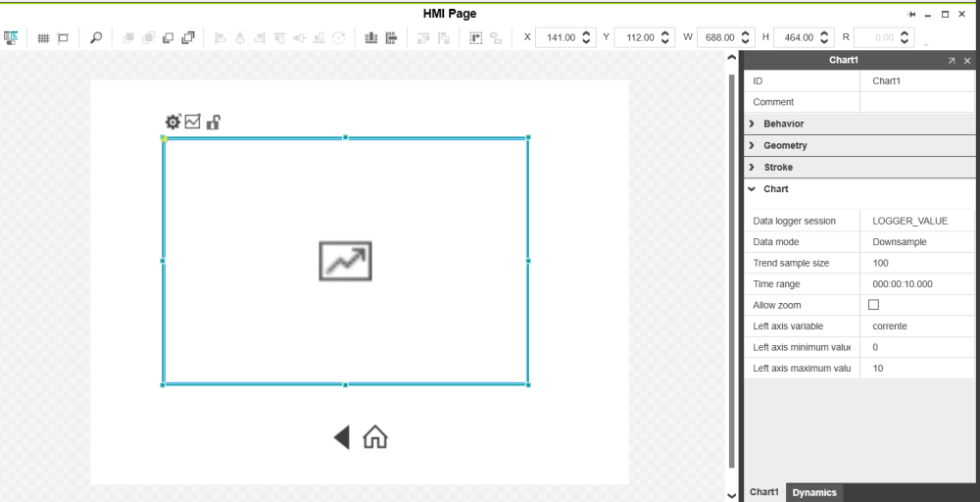The image size is (980, 502).
Task: Click the enabled send backward stacking icon
Action: (x=169, y=38)
